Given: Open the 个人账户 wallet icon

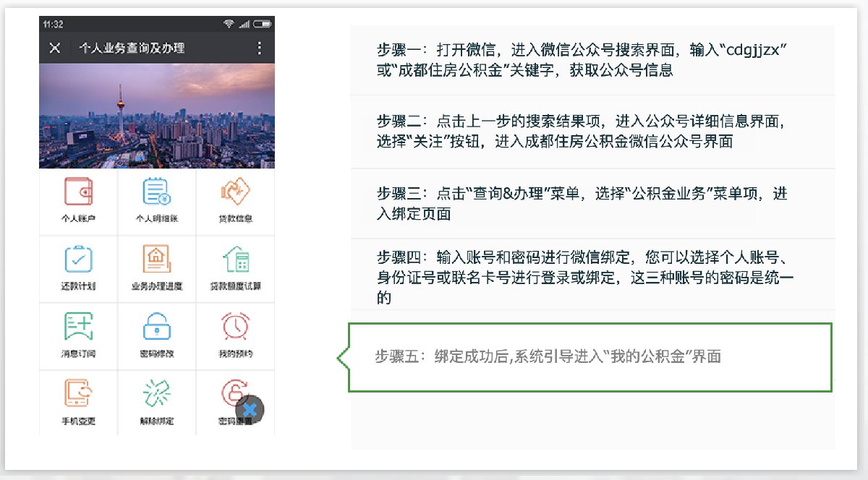Looking at the screenshot, I should click(x=78, y=192).
